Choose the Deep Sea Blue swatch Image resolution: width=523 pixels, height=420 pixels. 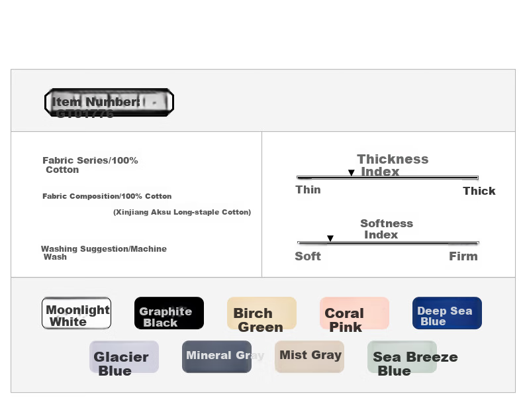(x=448, y=313)
